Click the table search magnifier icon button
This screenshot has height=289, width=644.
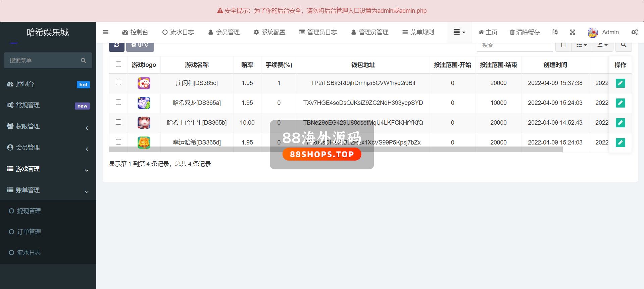click(623, 45)
